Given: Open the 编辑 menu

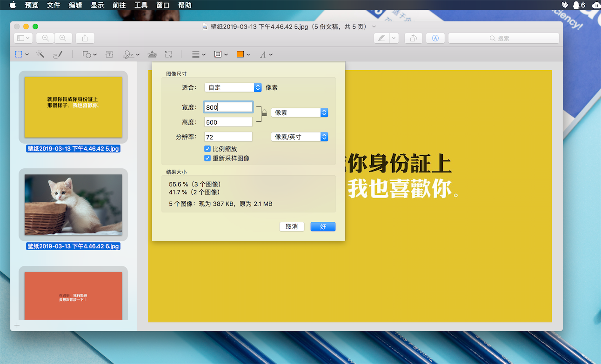Looking at the screenshot, I should (x=75, y=5).
